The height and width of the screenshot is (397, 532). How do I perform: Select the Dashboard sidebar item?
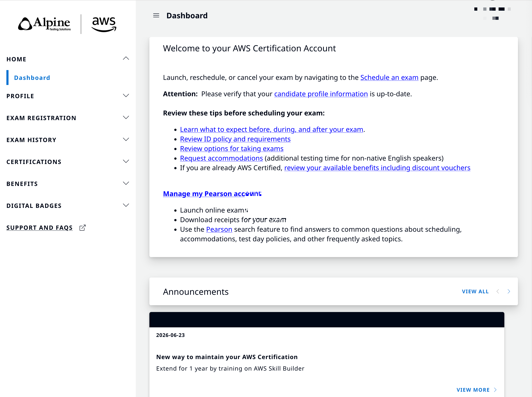(32, 78)
